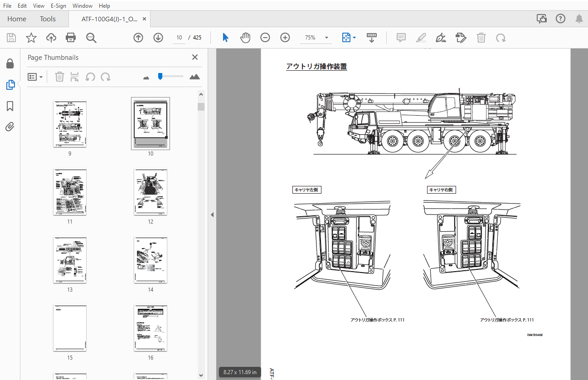The image size is (588, 380).
Task: Select the page 14 thumbnail
Action: [151, 260]
